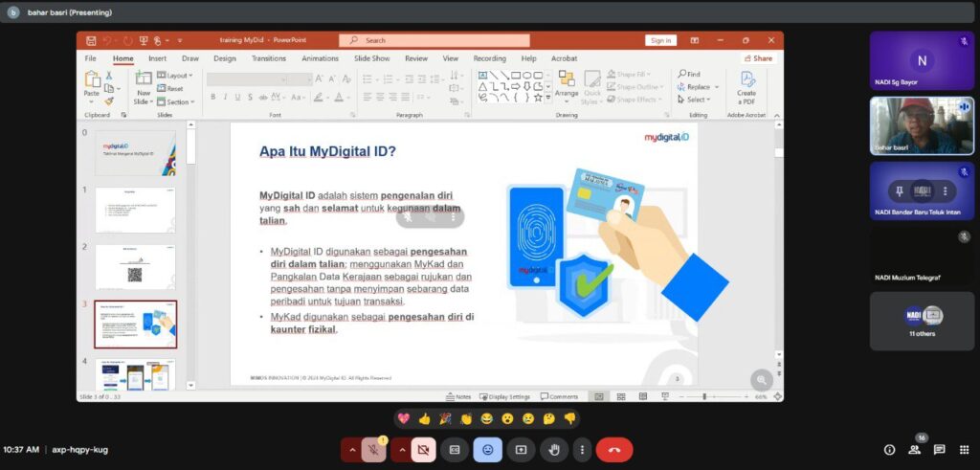Toggle the camera on or off

click(424, 450)
